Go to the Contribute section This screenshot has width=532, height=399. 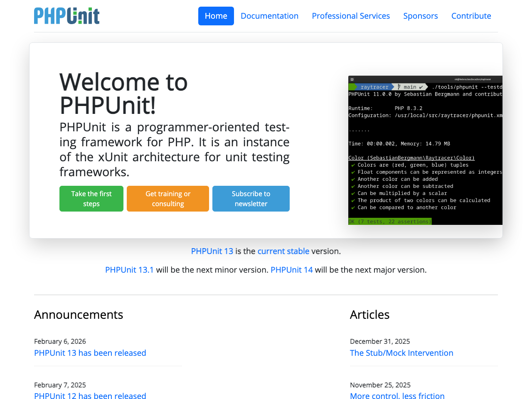(471, 16)
